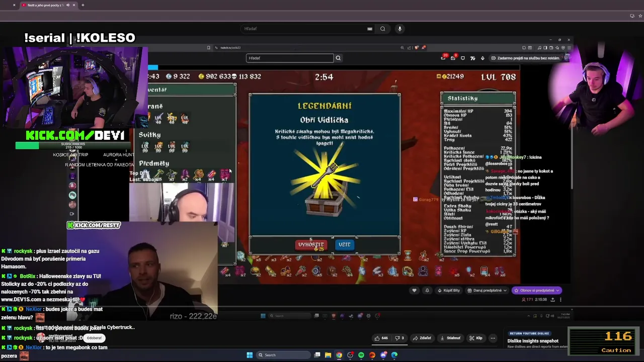Viewport: 644px width, 362px height.
Task: Click the YouTube search magnifier button
Action: tap(383, 29)
